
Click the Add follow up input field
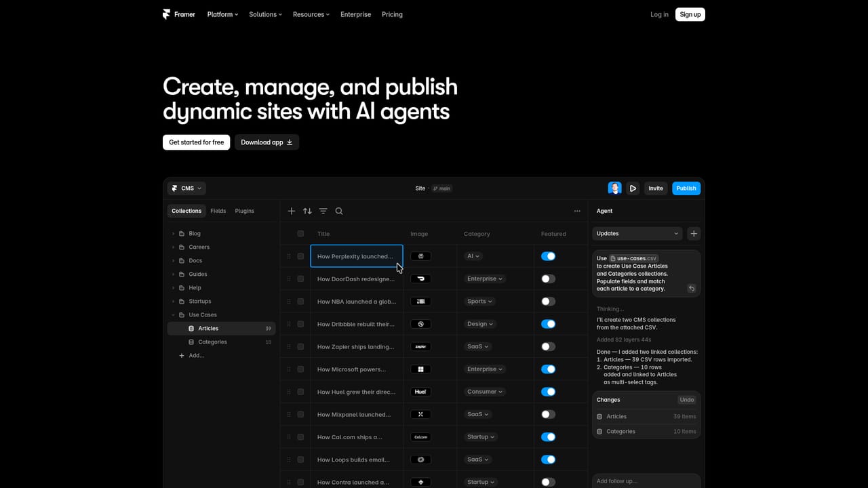click(x=646, y=481)
